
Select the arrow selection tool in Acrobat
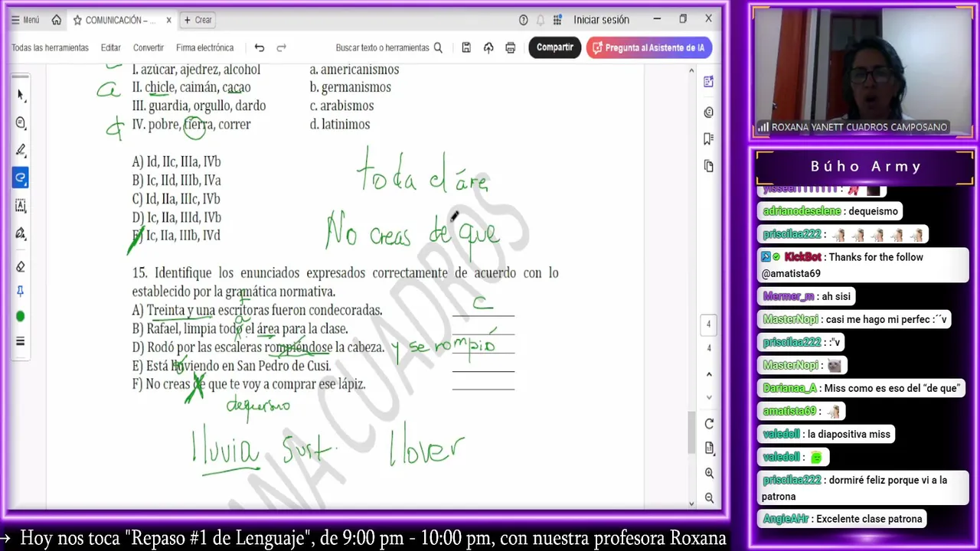[21, 95]
